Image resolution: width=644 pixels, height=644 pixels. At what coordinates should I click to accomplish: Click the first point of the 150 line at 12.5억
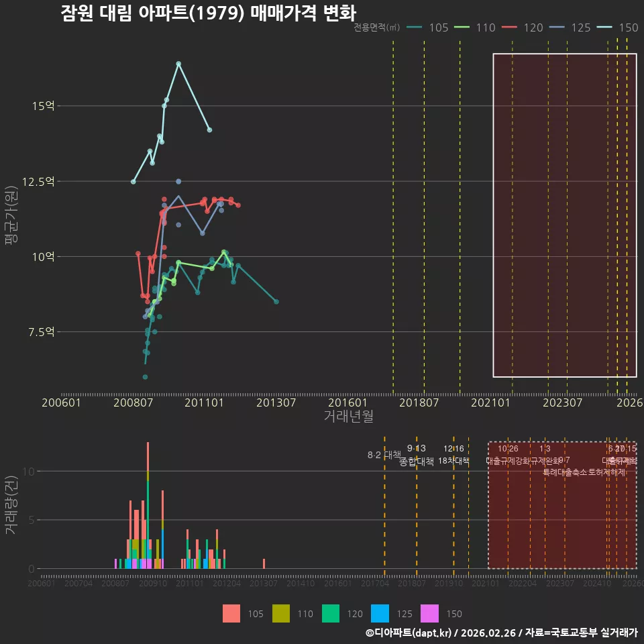pyautogui.click(x=133, y=182)
